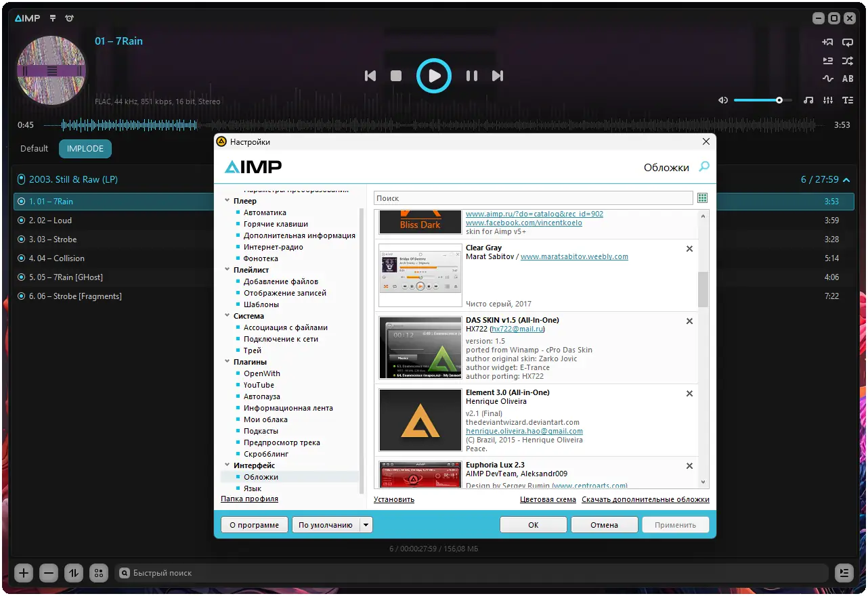Open playlist manager icon at bottom right
This screenshot has height=596, width=868.
(844, 574)
